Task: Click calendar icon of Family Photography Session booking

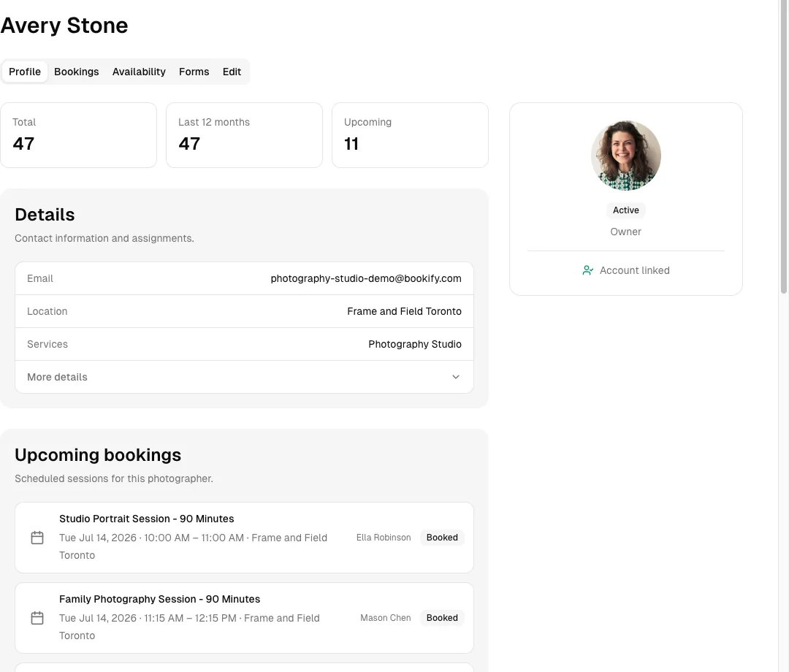Action: [x=37, y=618]
